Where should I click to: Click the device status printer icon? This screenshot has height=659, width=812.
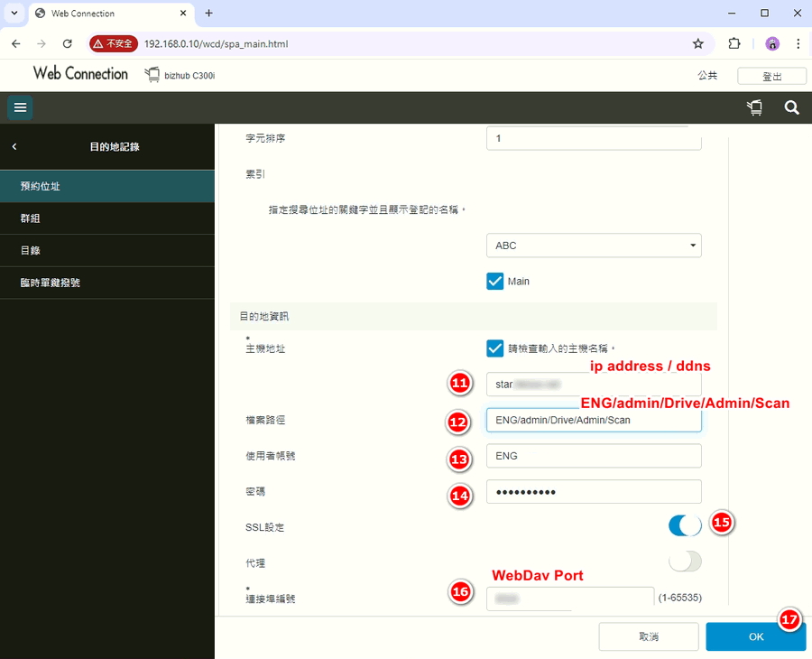754,107
